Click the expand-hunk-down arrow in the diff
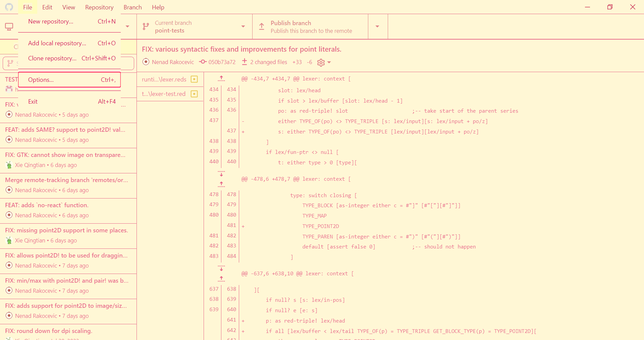Image resolution: width=644 pixels, height=340 pixels. 221,174
